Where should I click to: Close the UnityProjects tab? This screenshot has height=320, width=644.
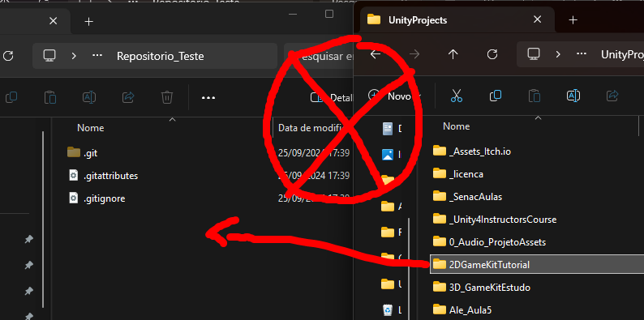[x=537, y=19]
